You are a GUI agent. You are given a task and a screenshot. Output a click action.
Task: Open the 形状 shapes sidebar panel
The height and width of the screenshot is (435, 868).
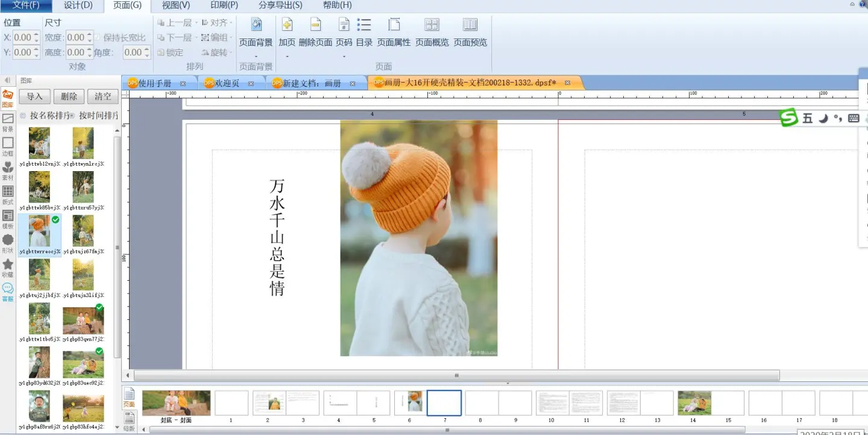[x=8, y=243]
